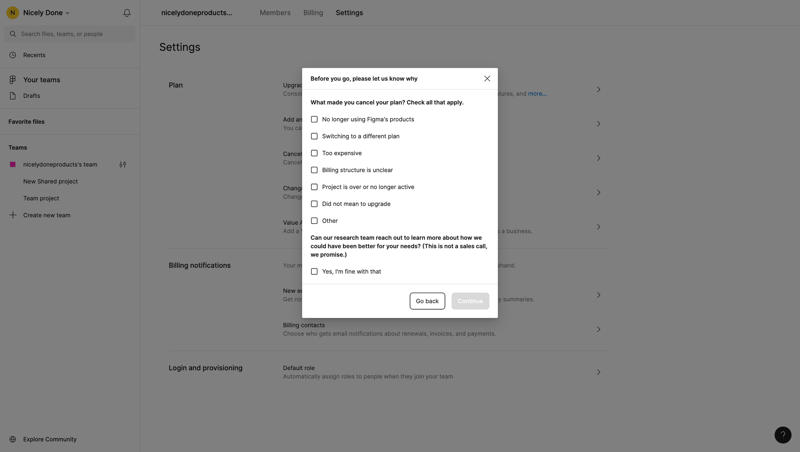Click the more... link in Plan

(x=537, y=94)
